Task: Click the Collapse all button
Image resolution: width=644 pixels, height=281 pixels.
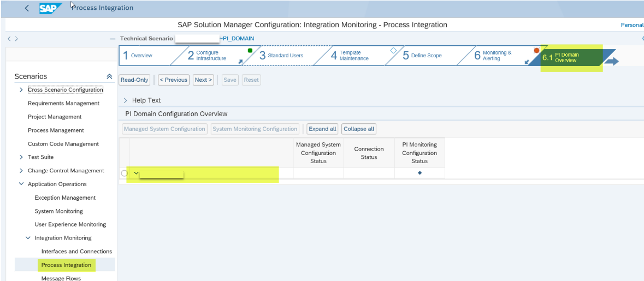Action: click(x=359, y=129)
